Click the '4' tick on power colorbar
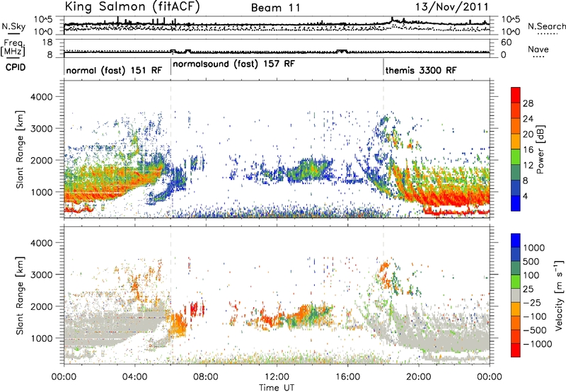 (x=526, y=196)
